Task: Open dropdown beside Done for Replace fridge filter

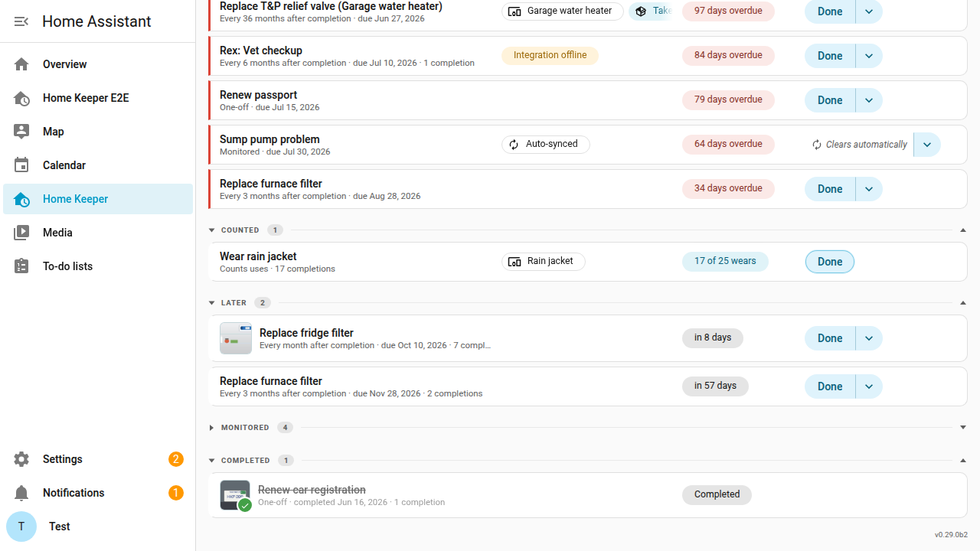Action: tap(869, 338)
